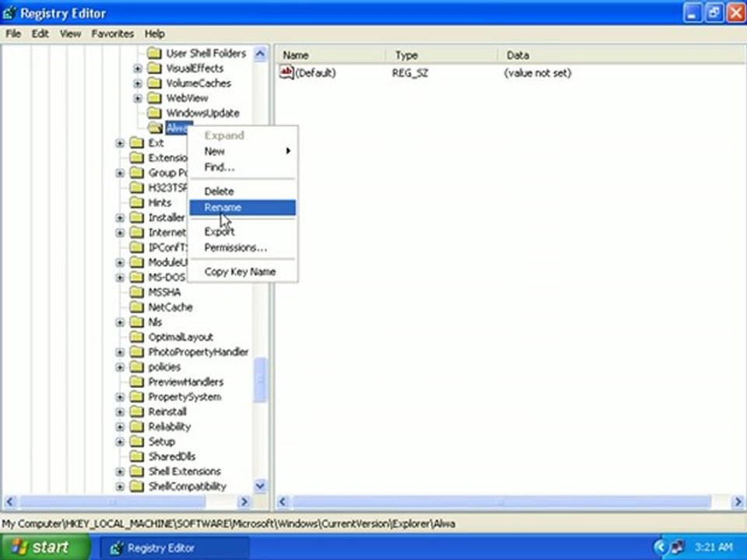Click the VolumeCaches folder icon
Viewport: 747px width, 560px height.
[154, 83]
